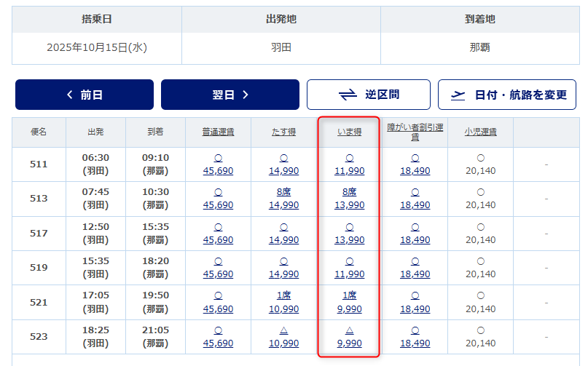Select 普通運賃 45,690 for flight 513

219,205
